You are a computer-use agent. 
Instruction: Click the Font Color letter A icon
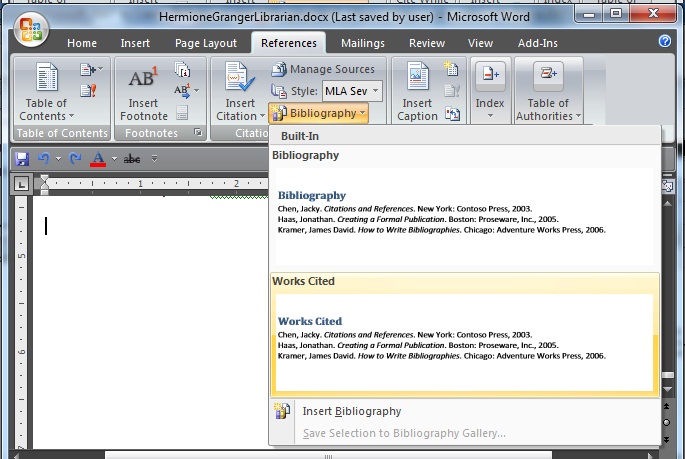click(98, 159)
